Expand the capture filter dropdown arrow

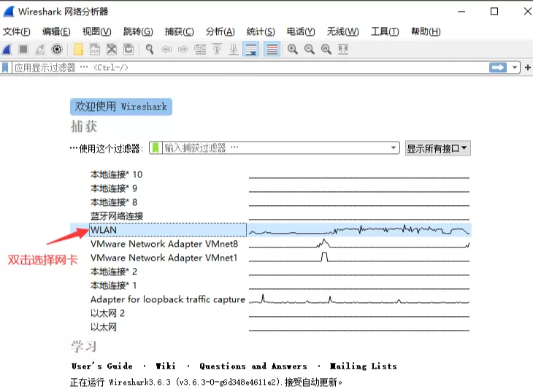point(394,148)
